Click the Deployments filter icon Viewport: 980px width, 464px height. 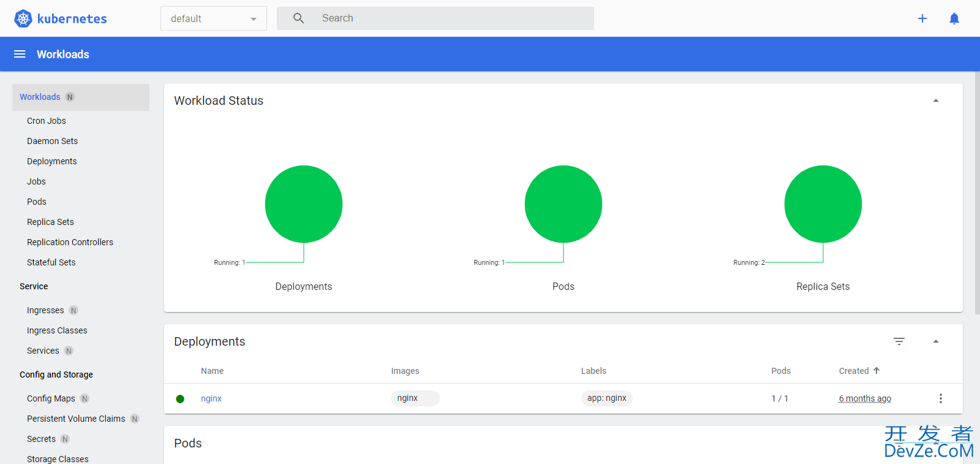[x=899, y=341]
